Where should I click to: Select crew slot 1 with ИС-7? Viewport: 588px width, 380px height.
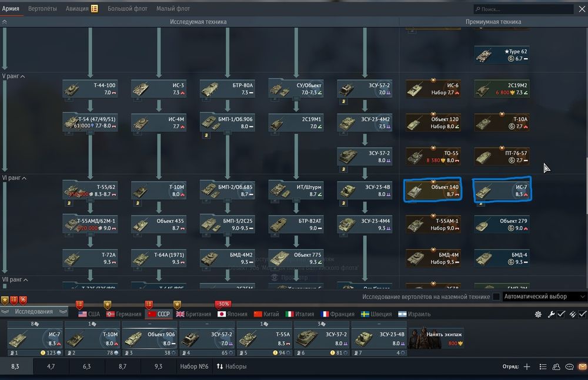coord(35,338)
